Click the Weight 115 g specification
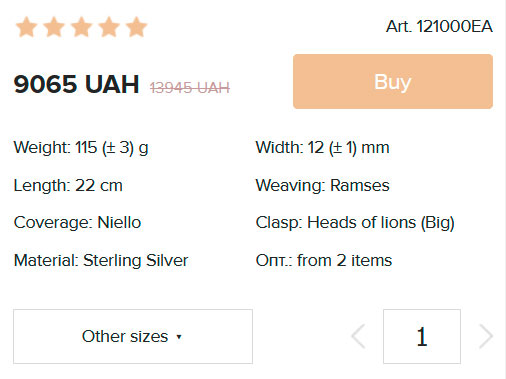Viewport: 506px width, 379px height. click(81, 148)
